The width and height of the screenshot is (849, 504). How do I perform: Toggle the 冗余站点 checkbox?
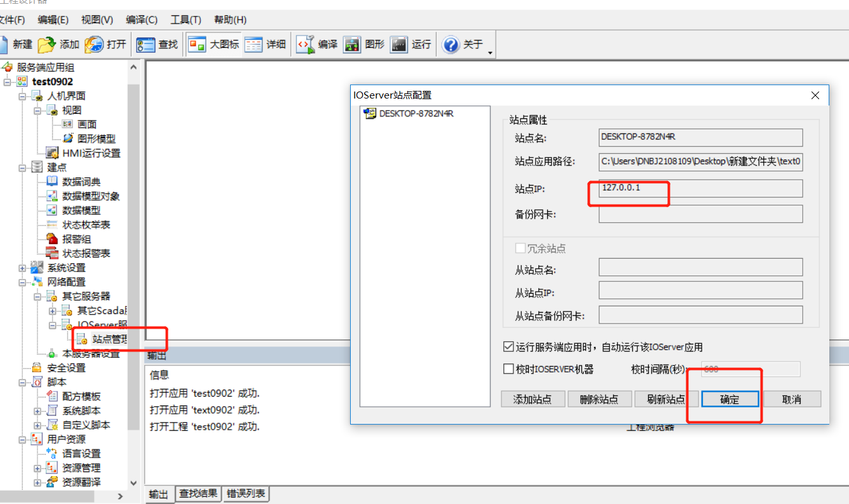pyautogui.click(x=519, y=249)
